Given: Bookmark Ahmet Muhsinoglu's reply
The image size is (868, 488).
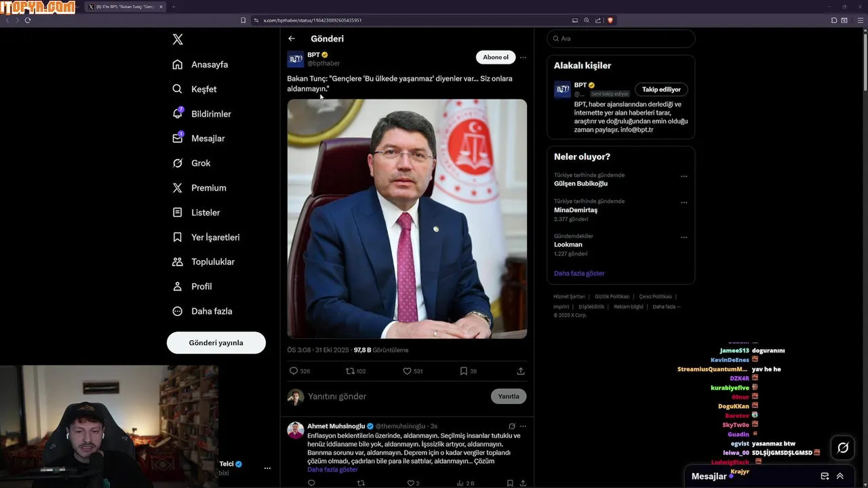Looking at the screenshot, I should pyautogui.click(x=510, y=483).
